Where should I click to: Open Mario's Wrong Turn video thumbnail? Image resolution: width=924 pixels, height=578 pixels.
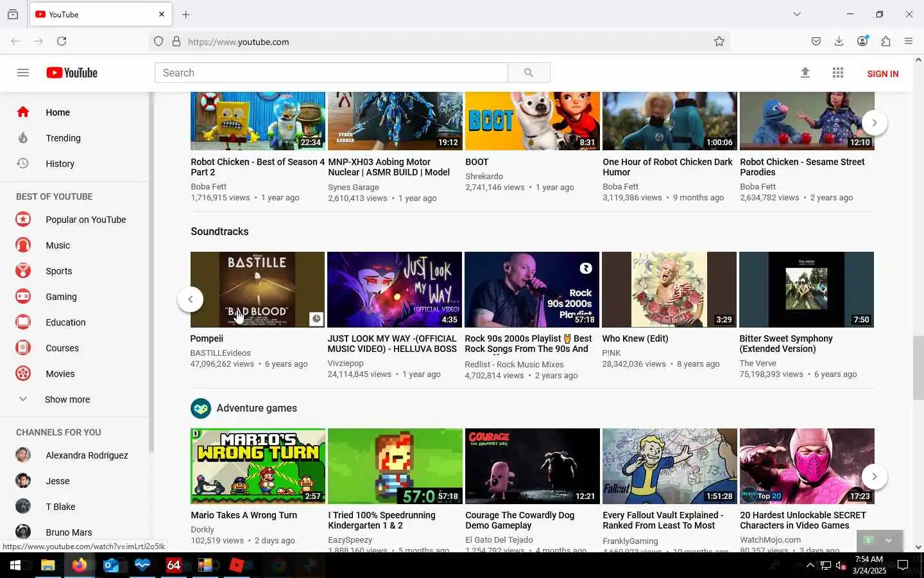(258, 466)
